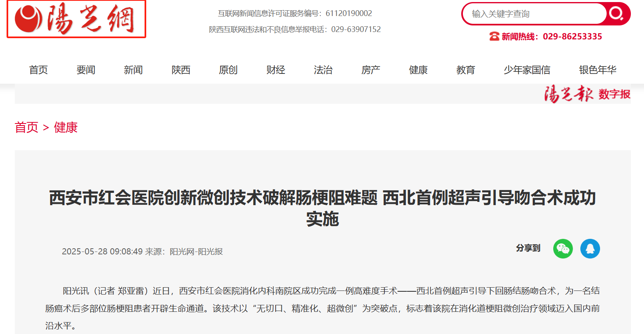
Task: Open the 原创 navigation section
Action: point(228,70)
